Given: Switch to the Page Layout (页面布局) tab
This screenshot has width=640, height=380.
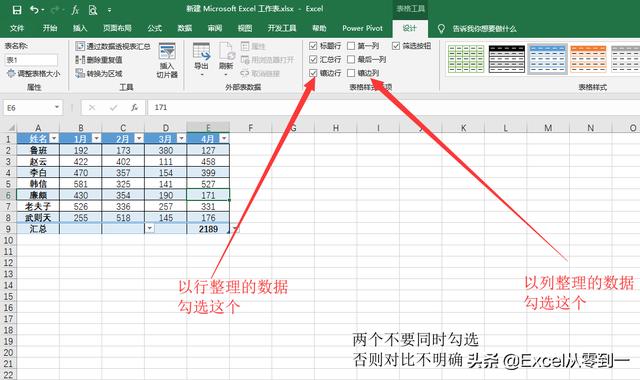Looking at the screenshot, I should click(x=117, y=28).
